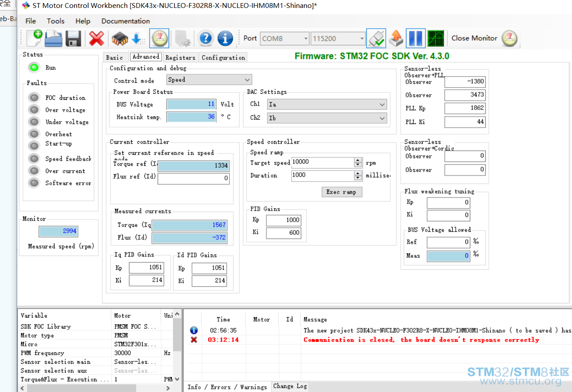The width and height of the screenshot is (572, 392).
Task: Click the Overheat fault indicator LED
Action: 34,134
